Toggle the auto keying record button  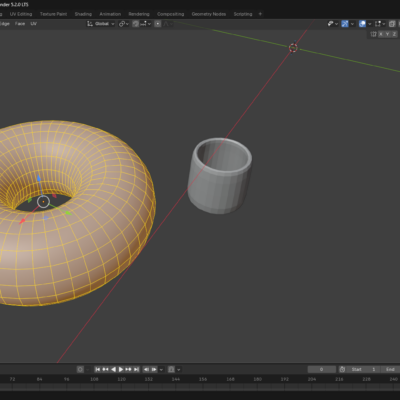(80, 369)
